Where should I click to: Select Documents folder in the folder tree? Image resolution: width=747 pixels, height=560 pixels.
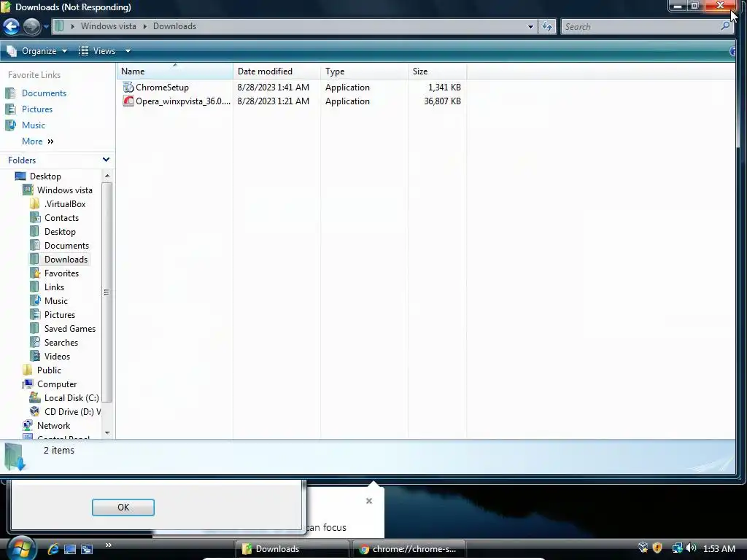pos(66,245)
